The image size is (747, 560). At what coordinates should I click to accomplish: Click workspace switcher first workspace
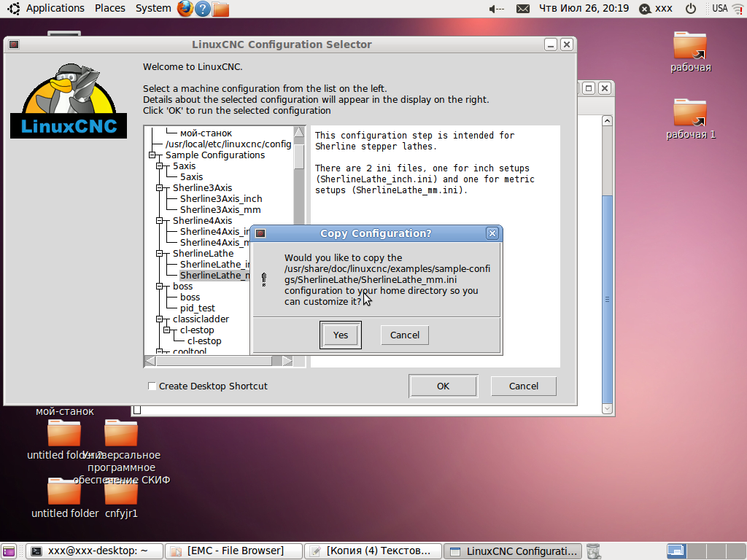click(x=676, y=551)
